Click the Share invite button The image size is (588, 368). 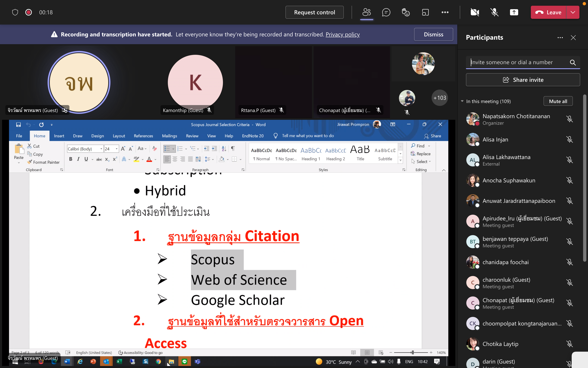(x=523, y=80)
